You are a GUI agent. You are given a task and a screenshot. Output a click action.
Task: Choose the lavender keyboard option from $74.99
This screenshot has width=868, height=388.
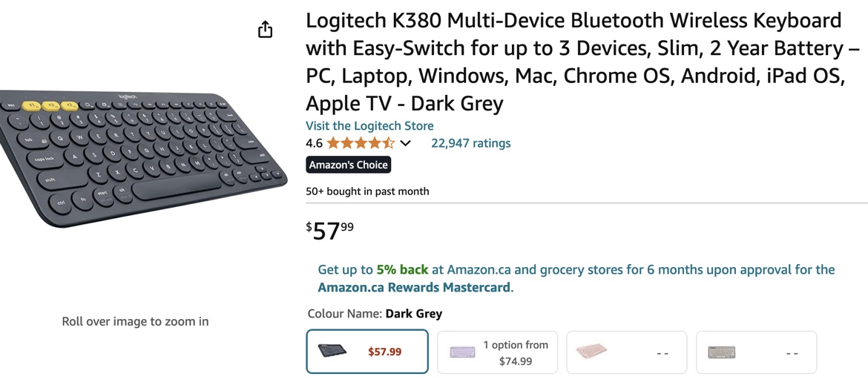pyautogui.click(x=496, y=352)
